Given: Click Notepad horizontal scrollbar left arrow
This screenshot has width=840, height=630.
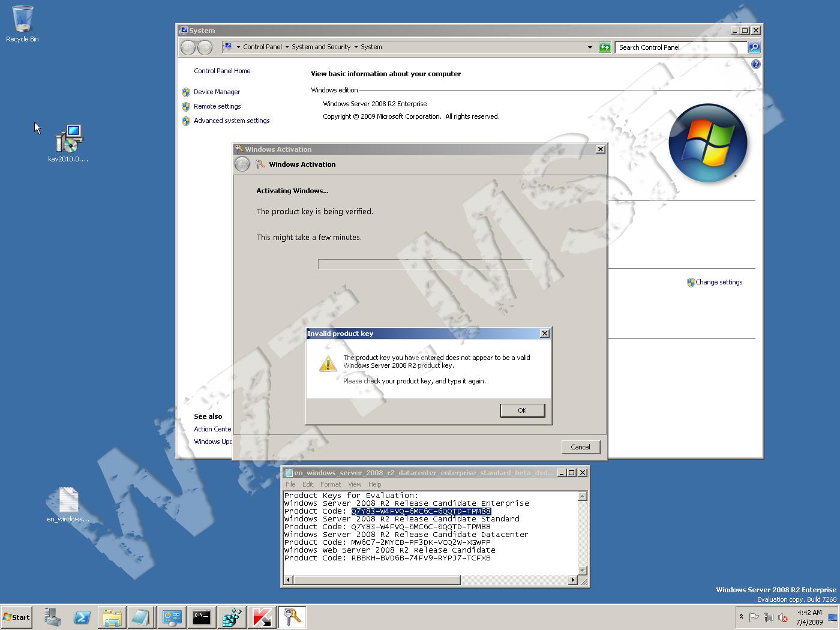Looking at the screenshot, I should (x=289, y=580).
